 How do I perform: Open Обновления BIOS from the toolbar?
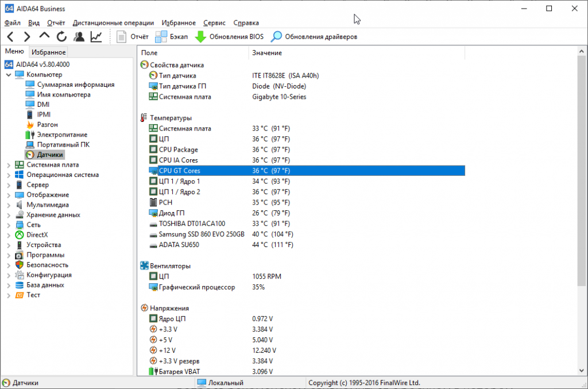point(229,37)
